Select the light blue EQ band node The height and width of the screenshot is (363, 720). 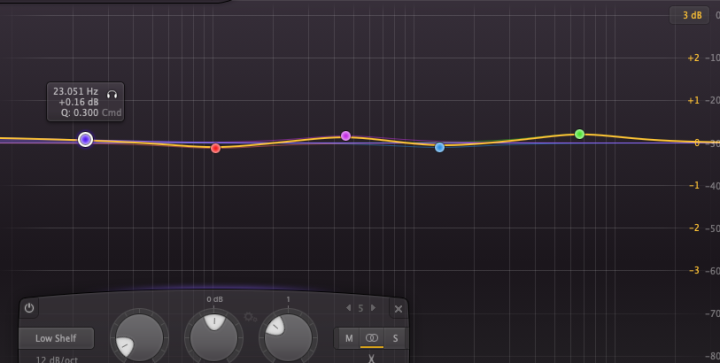pyautogui.click(x=439, y=147)
